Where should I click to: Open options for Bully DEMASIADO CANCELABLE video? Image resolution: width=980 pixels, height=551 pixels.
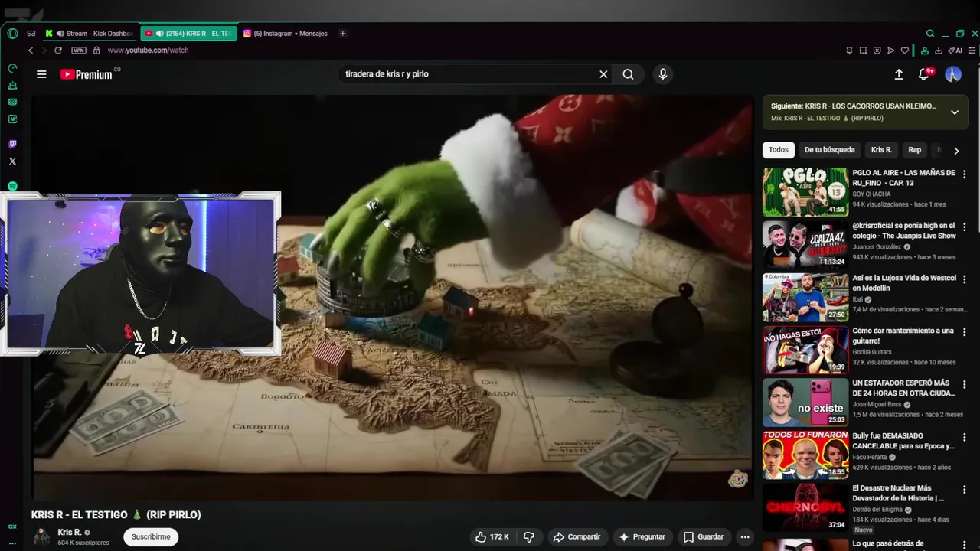tap(965, 437)
